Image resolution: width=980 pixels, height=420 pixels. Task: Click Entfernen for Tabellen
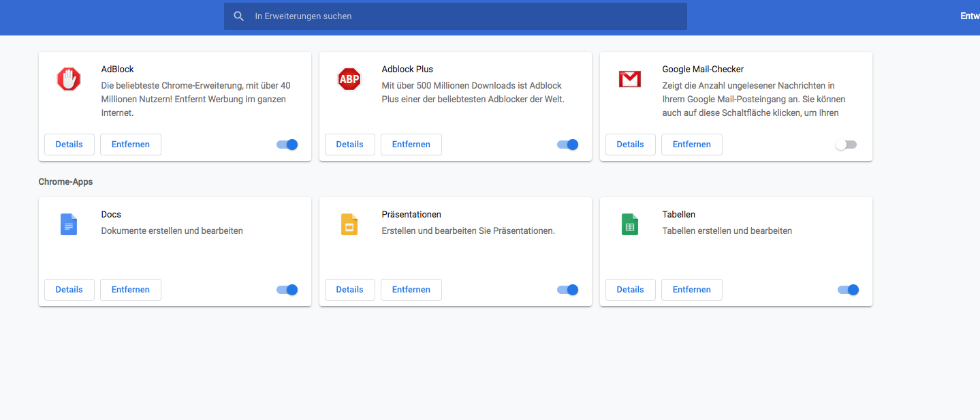[692, 290]
